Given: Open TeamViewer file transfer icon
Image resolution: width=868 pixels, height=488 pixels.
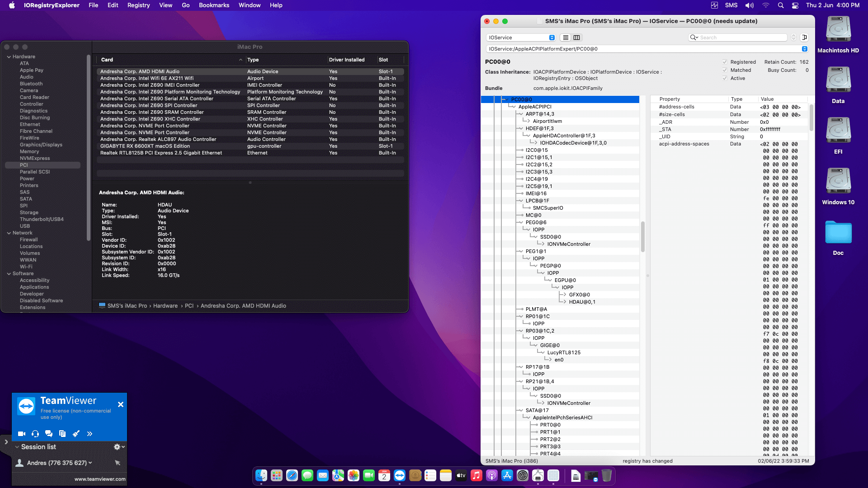Looking at the screenshot, I should point(62,434).
